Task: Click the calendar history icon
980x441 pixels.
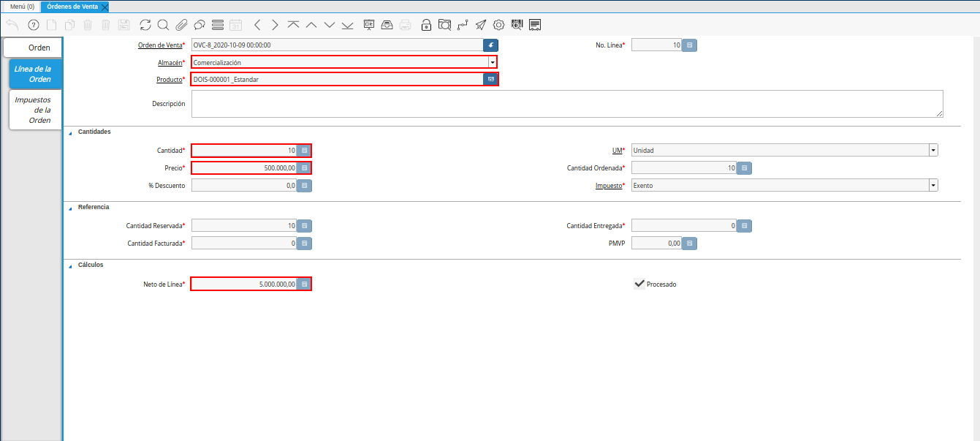Action: 235,25
